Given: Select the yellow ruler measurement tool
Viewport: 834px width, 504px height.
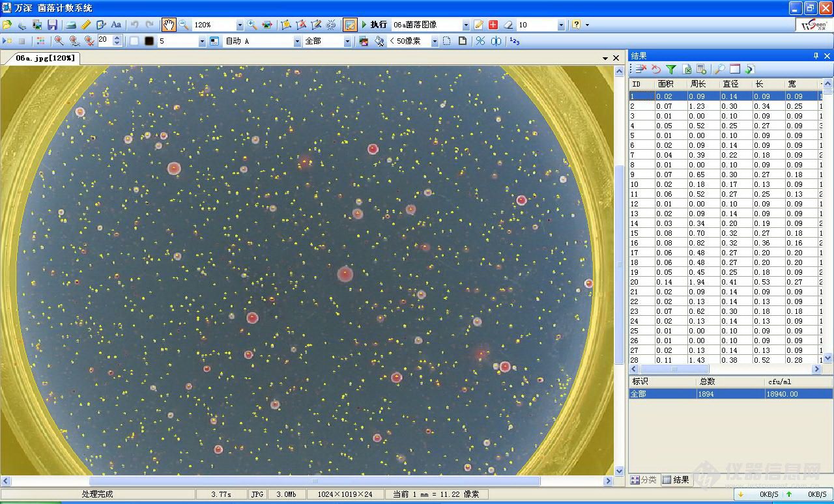Looking at the screenshot, I should pyautogui.click(x=86, y=25).
